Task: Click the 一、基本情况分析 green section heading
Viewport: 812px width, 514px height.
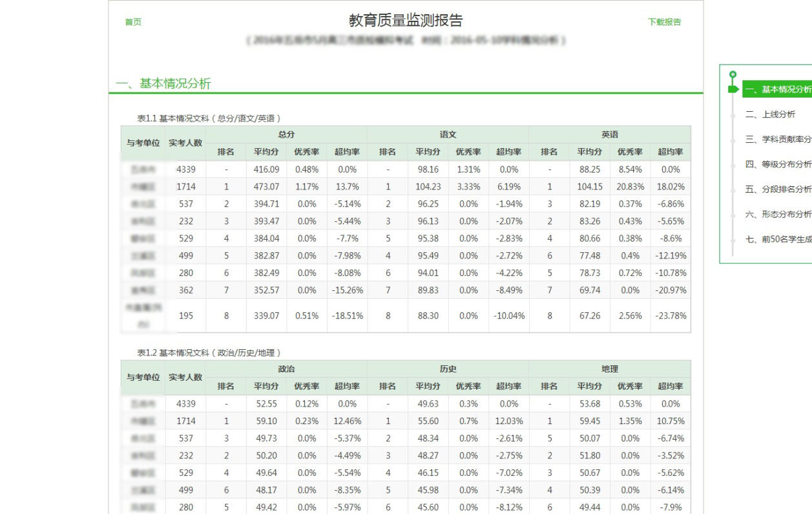Action: click(163, 83)
